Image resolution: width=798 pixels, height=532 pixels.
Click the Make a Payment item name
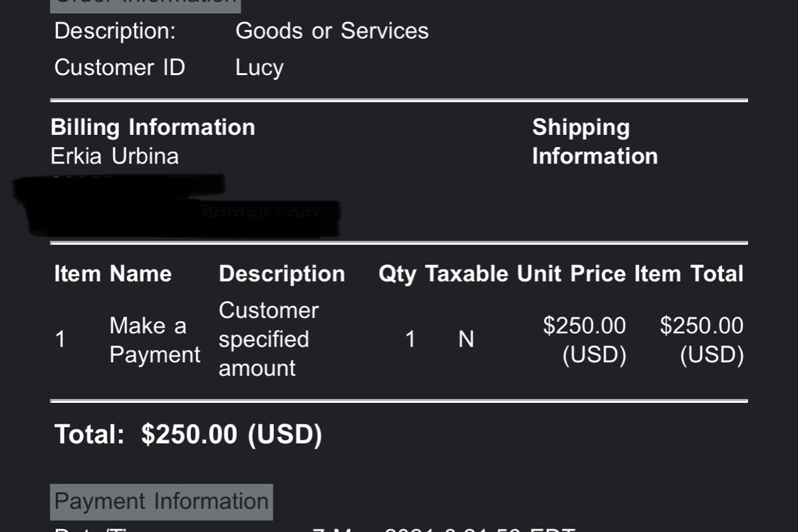pos(154,340)
